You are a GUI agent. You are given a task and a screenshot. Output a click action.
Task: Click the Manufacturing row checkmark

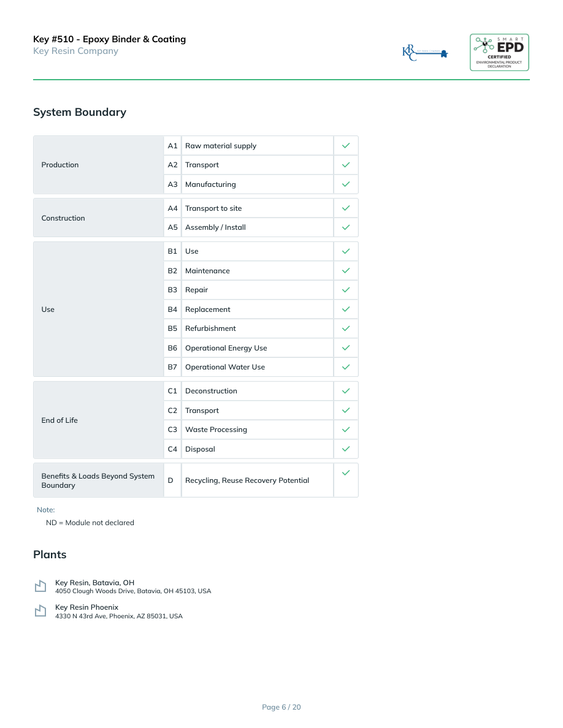tap(346, 184)
